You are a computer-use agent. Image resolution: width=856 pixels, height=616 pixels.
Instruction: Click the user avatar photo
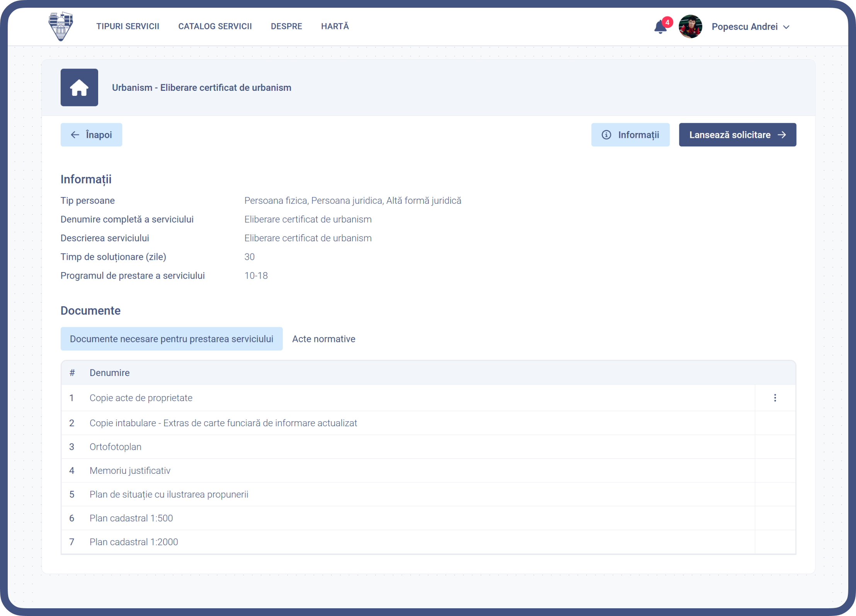tap(690, 27)
